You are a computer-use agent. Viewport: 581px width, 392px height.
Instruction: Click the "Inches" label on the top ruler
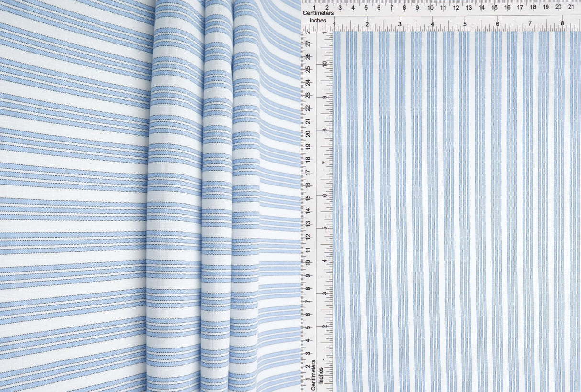318,21
